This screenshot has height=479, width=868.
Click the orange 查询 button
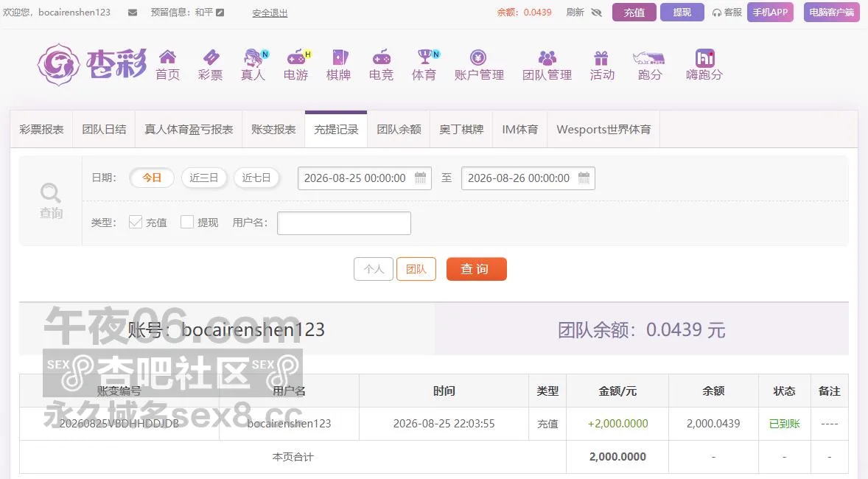(x=476, y=269)
